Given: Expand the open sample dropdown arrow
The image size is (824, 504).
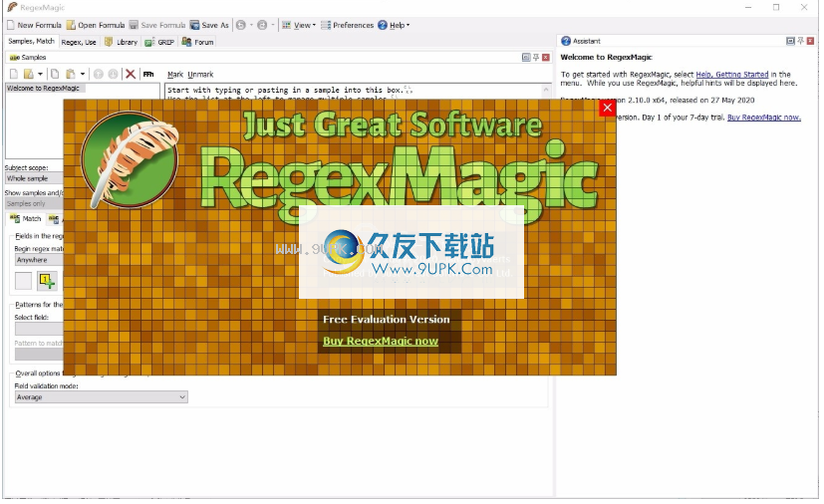Looking at the screenshot, I should click(x=40, y=74).
